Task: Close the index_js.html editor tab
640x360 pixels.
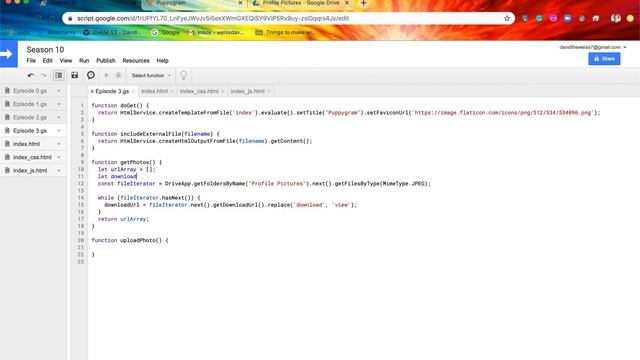Action: coord(269,91)
